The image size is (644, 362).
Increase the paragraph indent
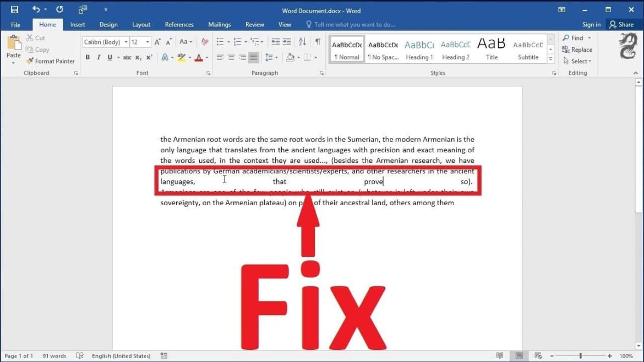click(x=287, y=42)
